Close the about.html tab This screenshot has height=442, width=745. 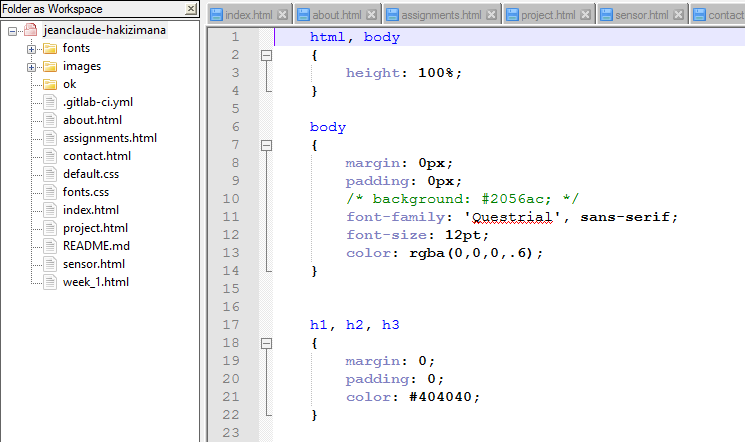(372, 15)
